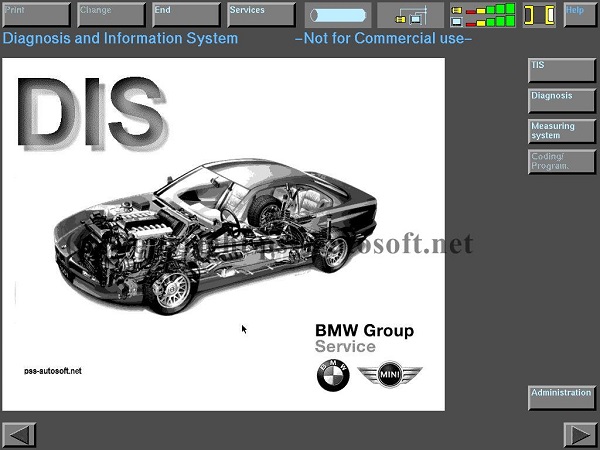Open the Help button
The width and height of the screenshot is (600, 450).
(579, 14)
